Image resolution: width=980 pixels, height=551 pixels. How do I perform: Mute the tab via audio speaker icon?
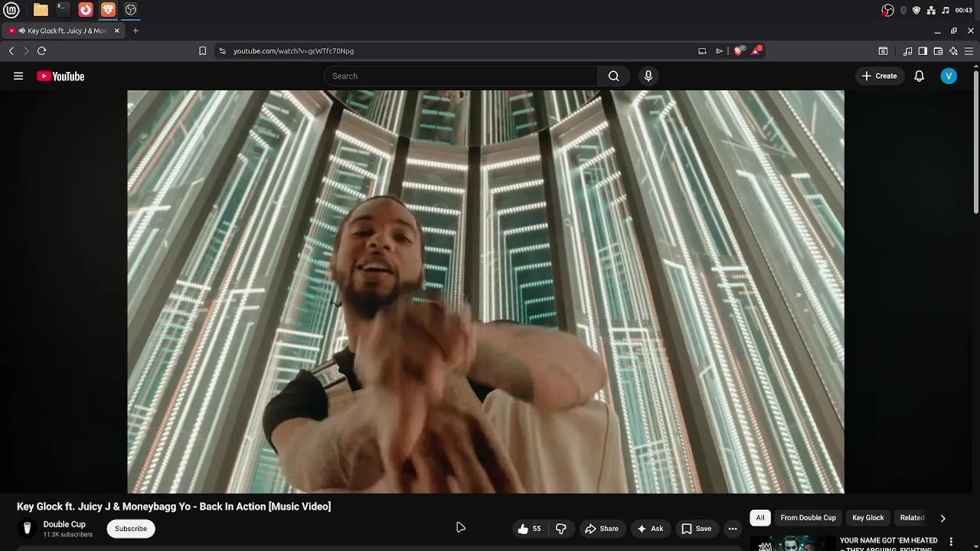click(22, 31)
